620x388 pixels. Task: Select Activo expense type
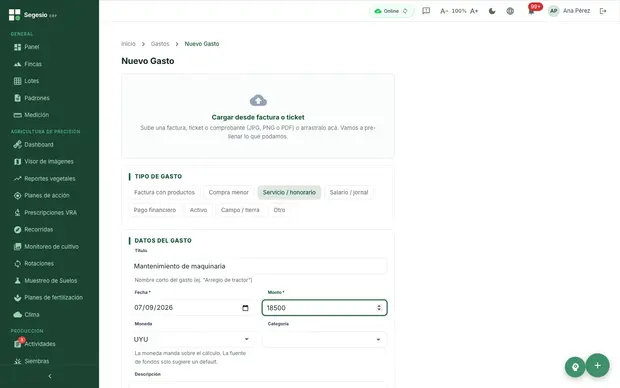tap(198, 210)
